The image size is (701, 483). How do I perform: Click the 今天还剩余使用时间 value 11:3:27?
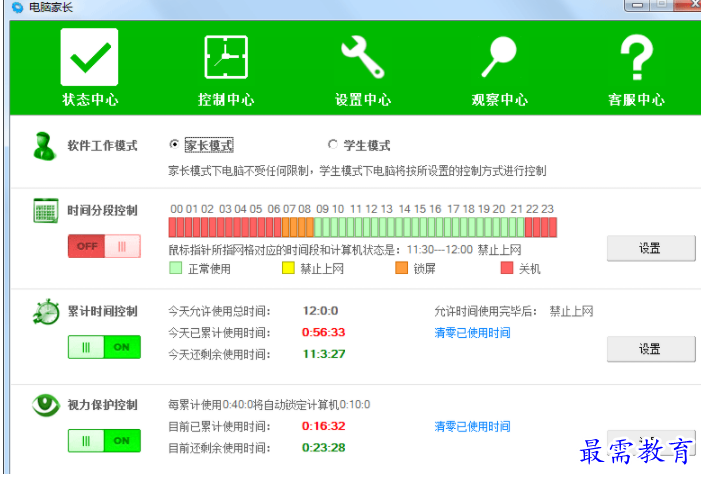(324, 354)
